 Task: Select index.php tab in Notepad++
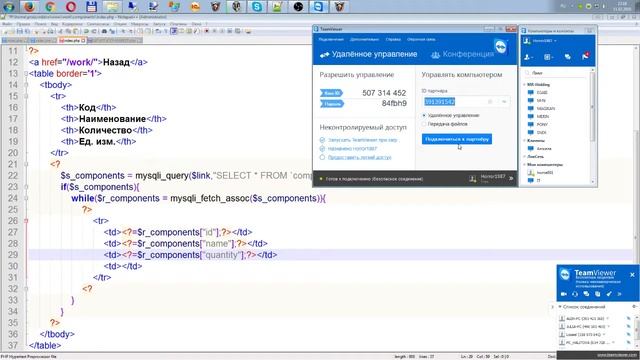72,40
